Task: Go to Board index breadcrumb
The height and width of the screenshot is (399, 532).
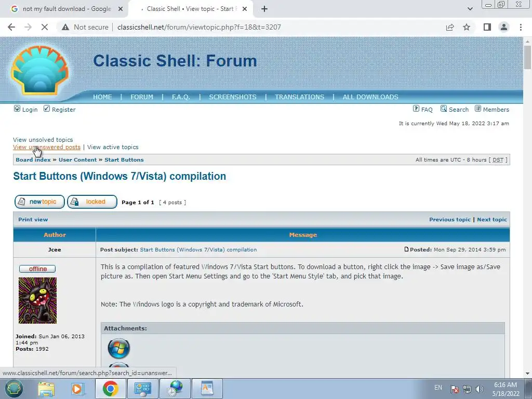Action: pos(33,160)
